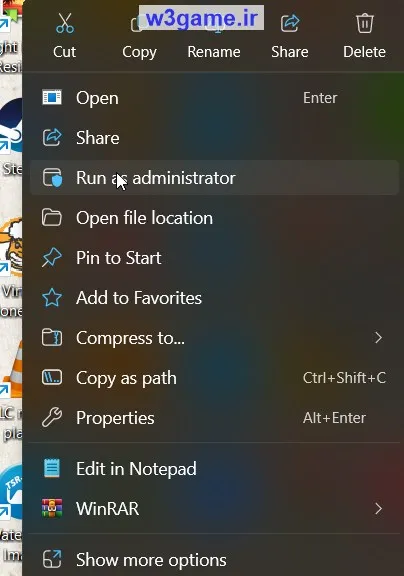Choose Open from the context menu
This screenshot has width=404, height=576.
point(214,98)
